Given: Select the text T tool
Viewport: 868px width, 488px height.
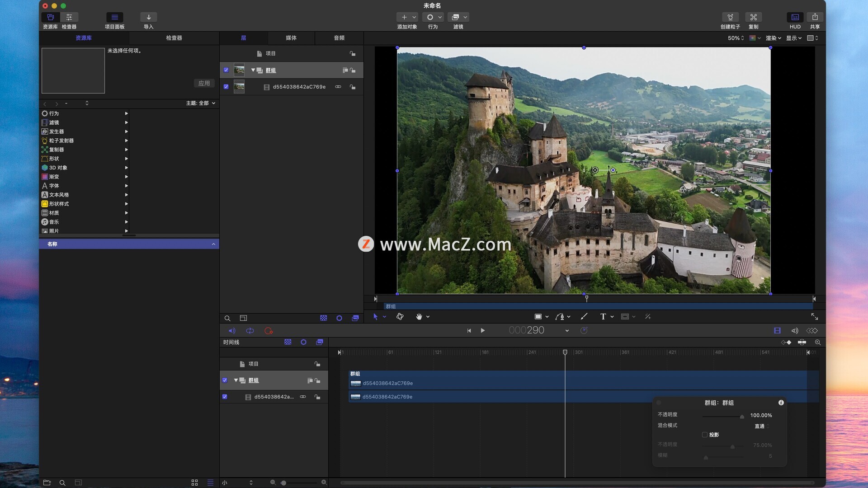Looking at the screenshot, I should coord(603,317).
